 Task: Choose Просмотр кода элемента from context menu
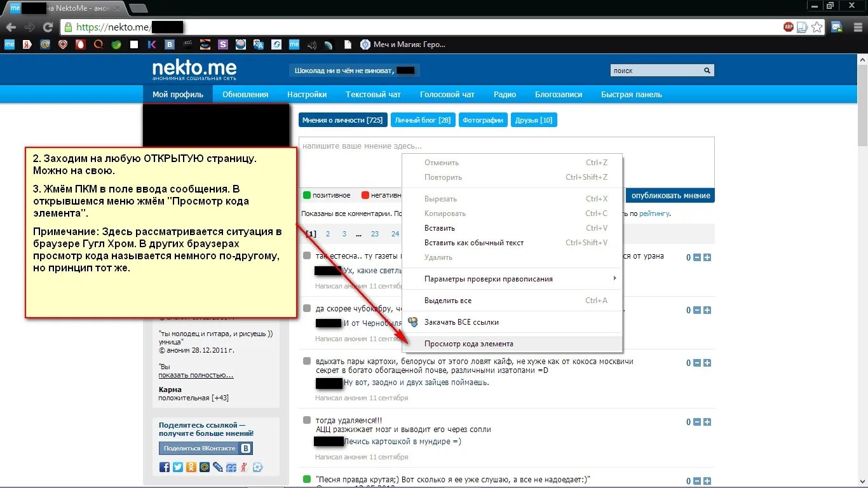[513, 344]
